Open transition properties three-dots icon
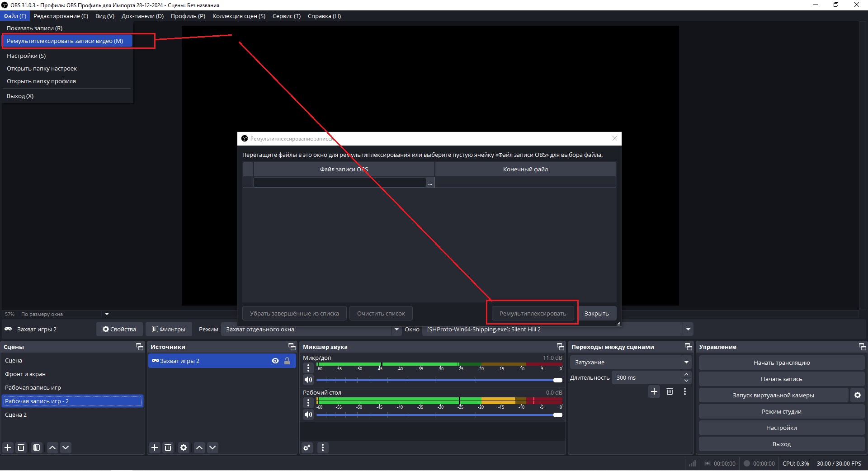This screenshot has height=471, width=868. coord(685,391)
